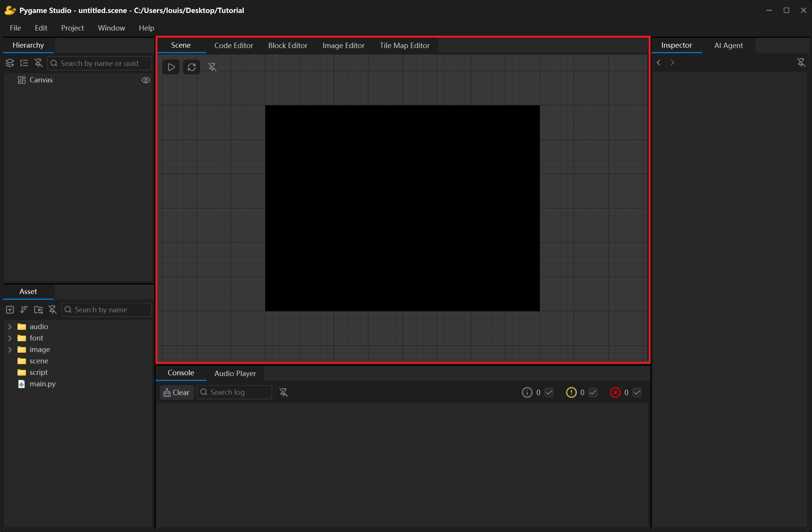Click the pin icon in Asset toolbar
Screen dimensions: 812x532
pos(53,310)
